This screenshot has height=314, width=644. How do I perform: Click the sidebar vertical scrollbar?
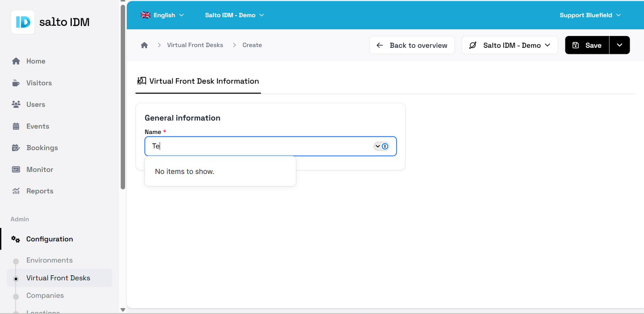point(122,97)
